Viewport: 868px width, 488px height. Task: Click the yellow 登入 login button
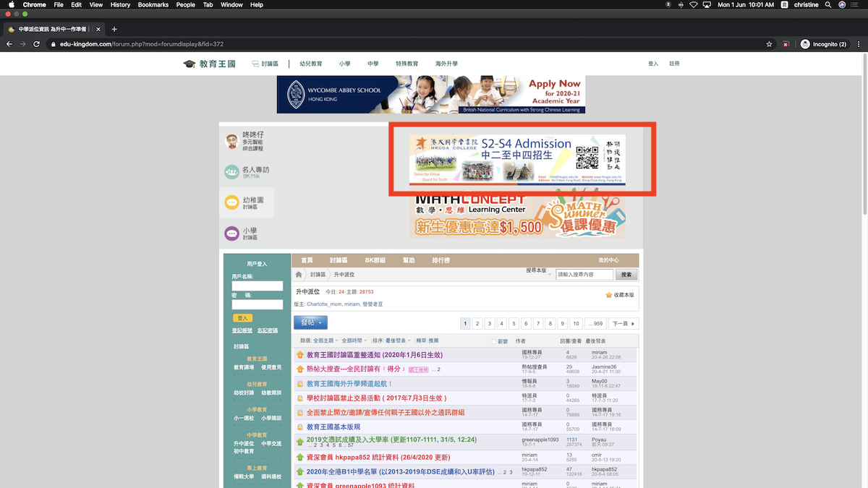pos(242,318)
